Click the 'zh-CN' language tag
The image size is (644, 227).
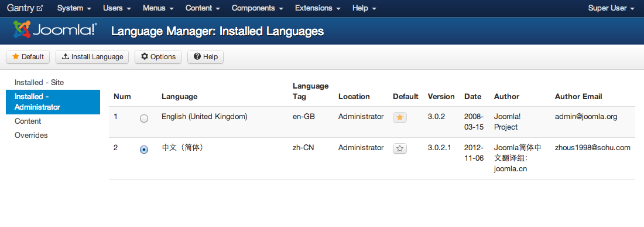(x=303, y=148)
